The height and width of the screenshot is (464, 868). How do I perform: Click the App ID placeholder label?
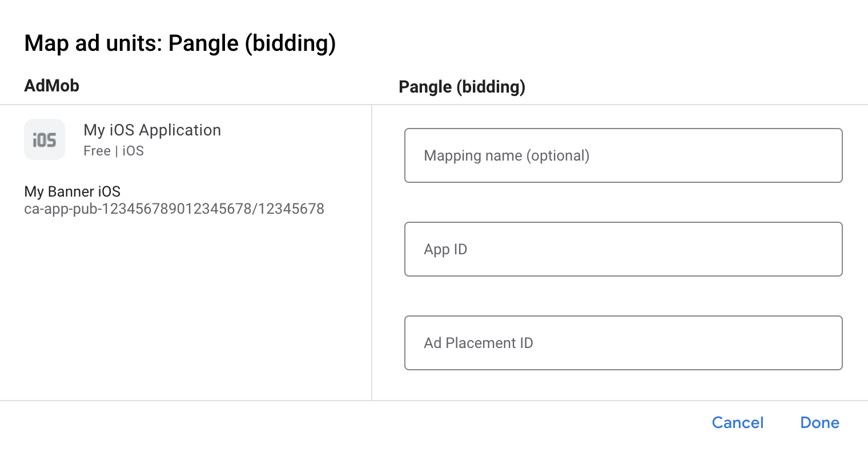445,249
